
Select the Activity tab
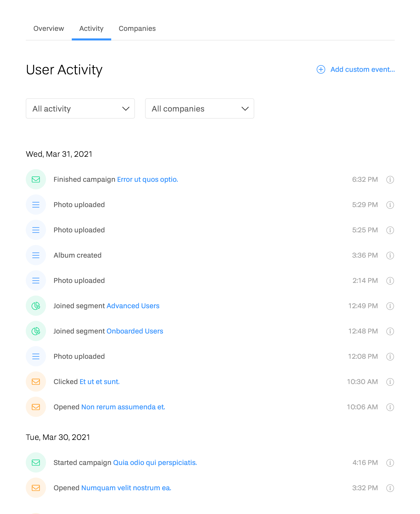(x=91, y=29)
